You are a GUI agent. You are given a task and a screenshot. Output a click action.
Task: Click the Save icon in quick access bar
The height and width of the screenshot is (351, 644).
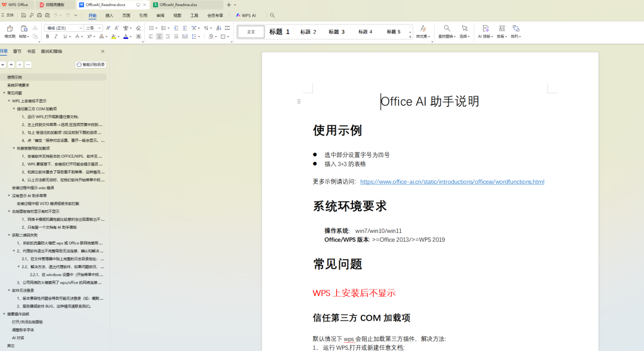coord(23,15)
